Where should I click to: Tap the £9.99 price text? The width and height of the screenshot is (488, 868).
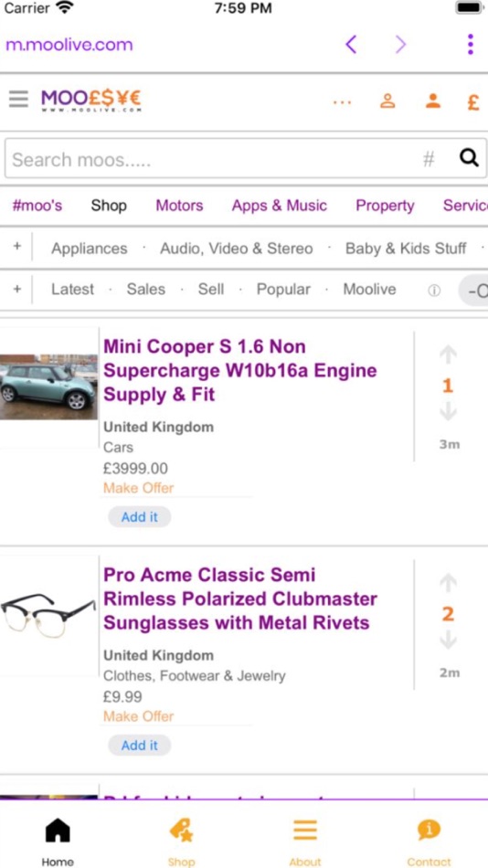point(122,696)
